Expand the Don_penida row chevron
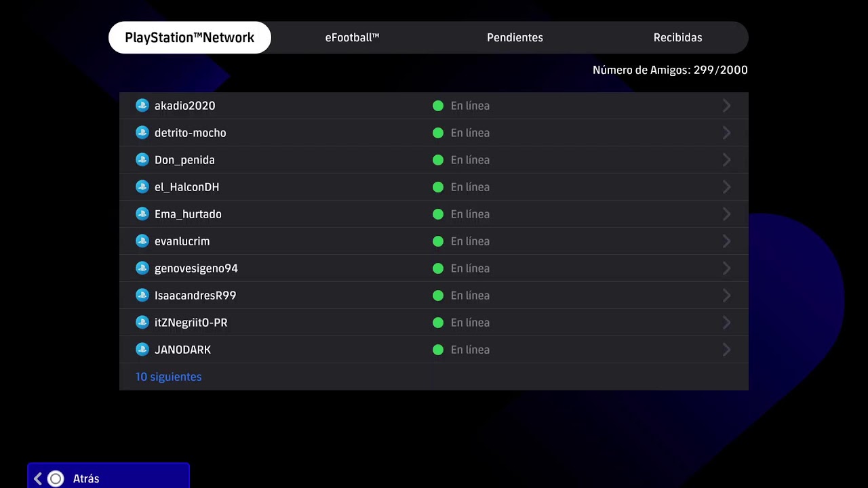 coord(726,160)
